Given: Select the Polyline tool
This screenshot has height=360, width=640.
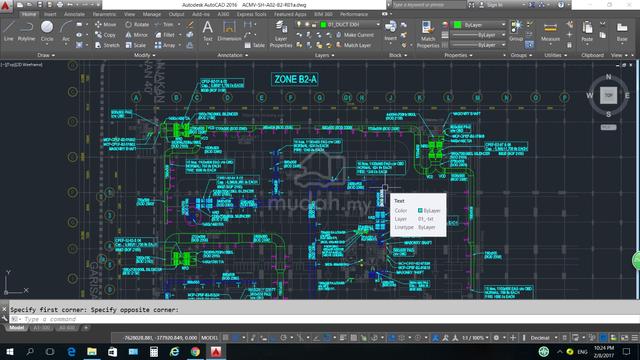Looking at the screenshot, I should coord(26,31).
